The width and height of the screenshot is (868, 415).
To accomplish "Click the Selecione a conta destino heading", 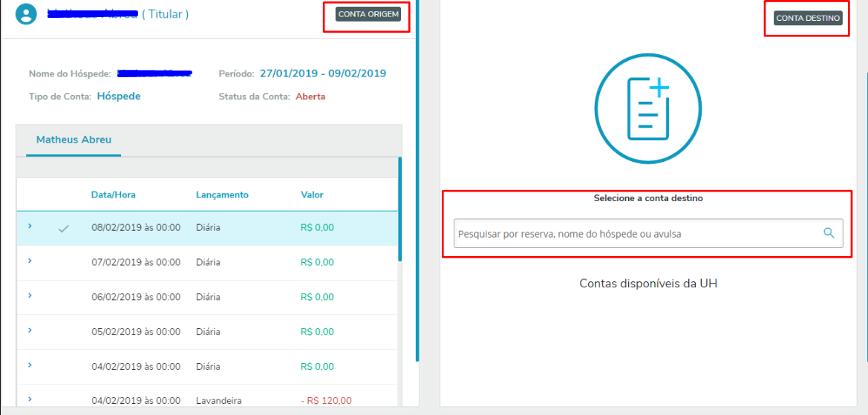I will pyautogui.click(x=648, y=198).
